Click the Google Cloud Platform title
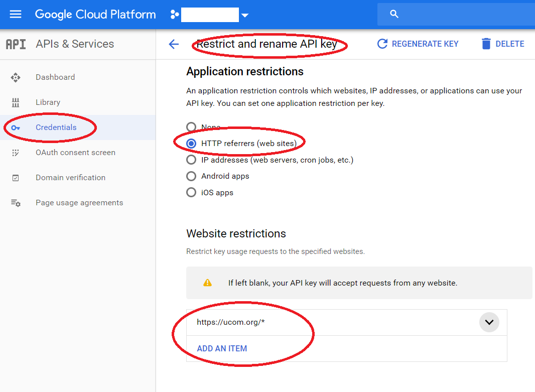 pyautogui.click(x=95, y=15)
